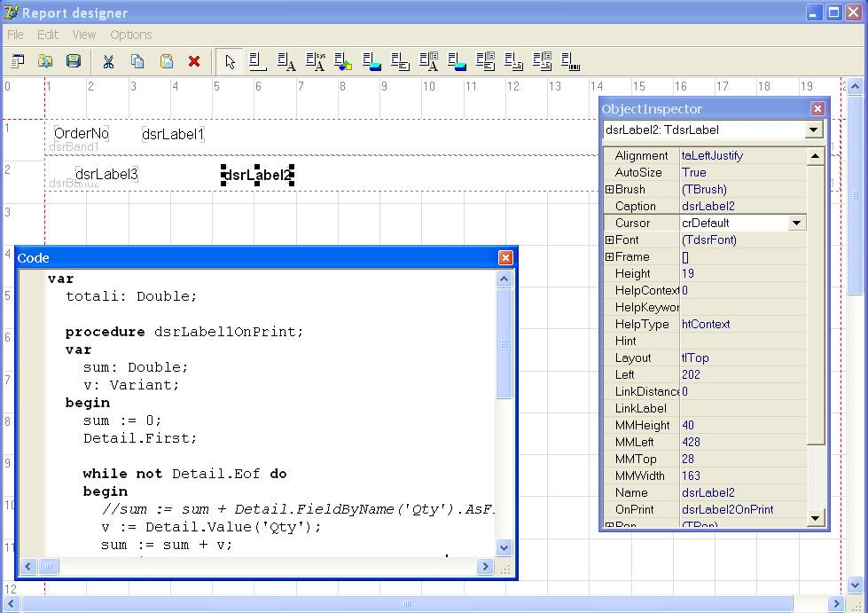Image resolution: width=868 pixels, height=613 pixels.
Task: Pick the shape insert tool with colored shapes
Action: tap(343, 61)
